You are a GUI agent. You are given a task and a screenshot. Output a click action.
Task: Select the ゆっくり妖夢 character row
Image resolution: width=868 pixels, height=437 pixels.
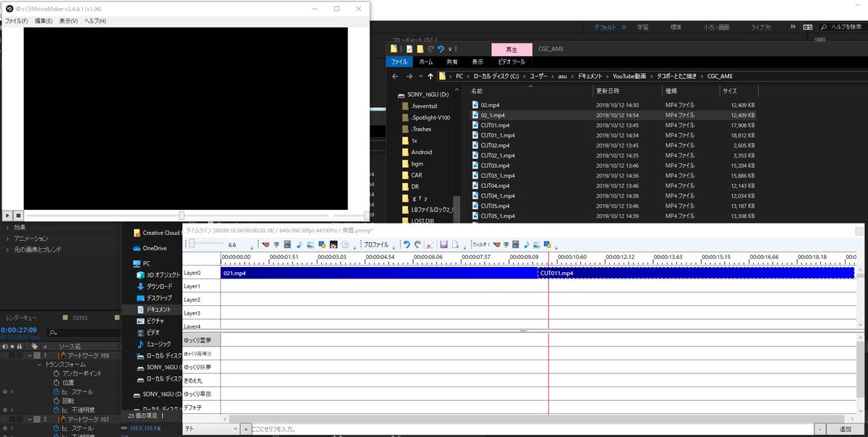200,367
